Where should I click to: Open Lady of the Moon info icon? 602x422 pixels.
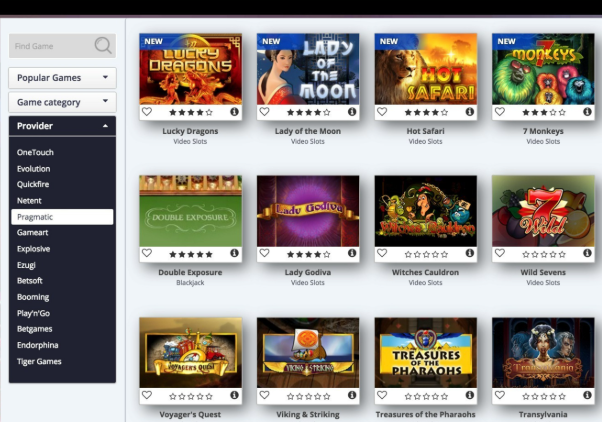[352, 112]
